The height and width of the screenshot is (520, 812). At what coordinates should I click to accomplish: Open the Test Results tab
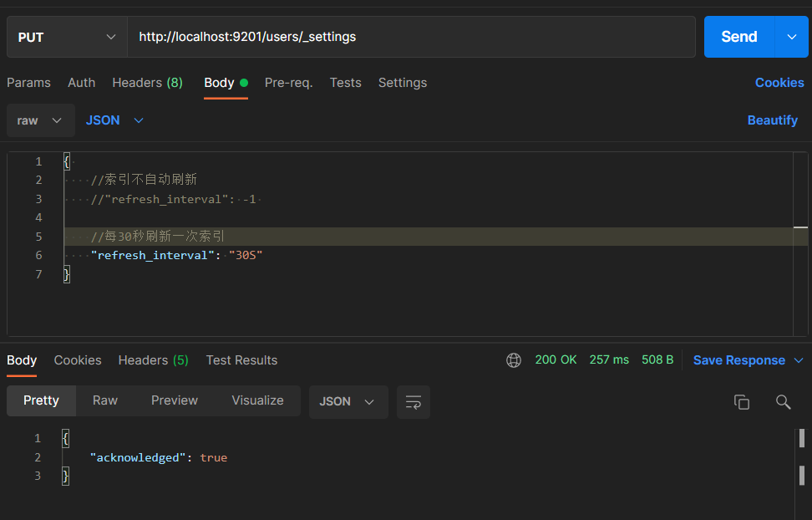pos(241,360)
